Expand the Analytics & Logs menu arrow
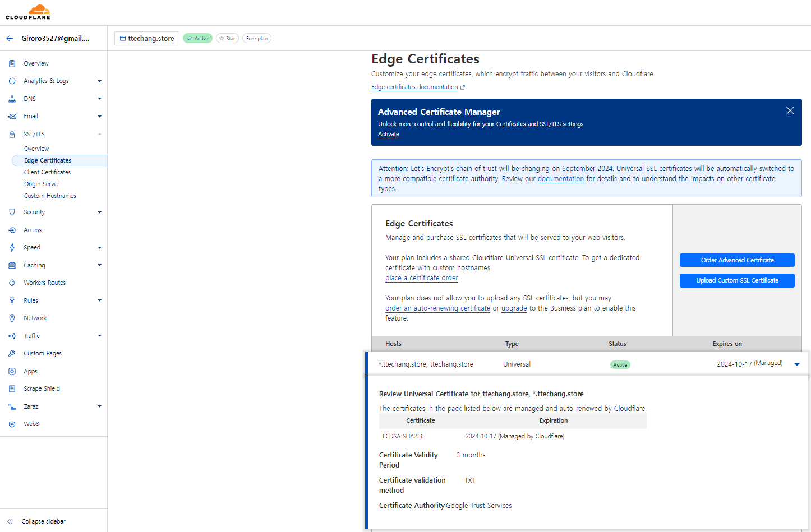Viewport: 811px width, 532px height. tap(100, 81)
